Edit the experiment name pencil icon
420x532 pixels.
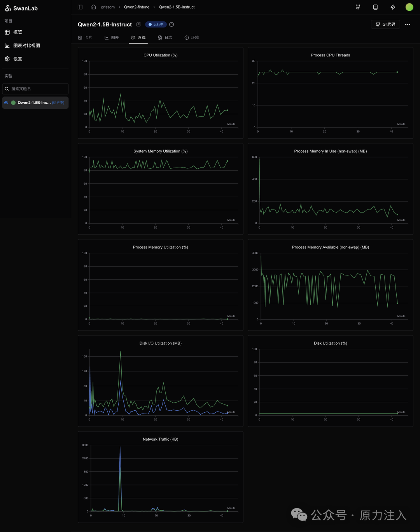(x=138, y=24)
